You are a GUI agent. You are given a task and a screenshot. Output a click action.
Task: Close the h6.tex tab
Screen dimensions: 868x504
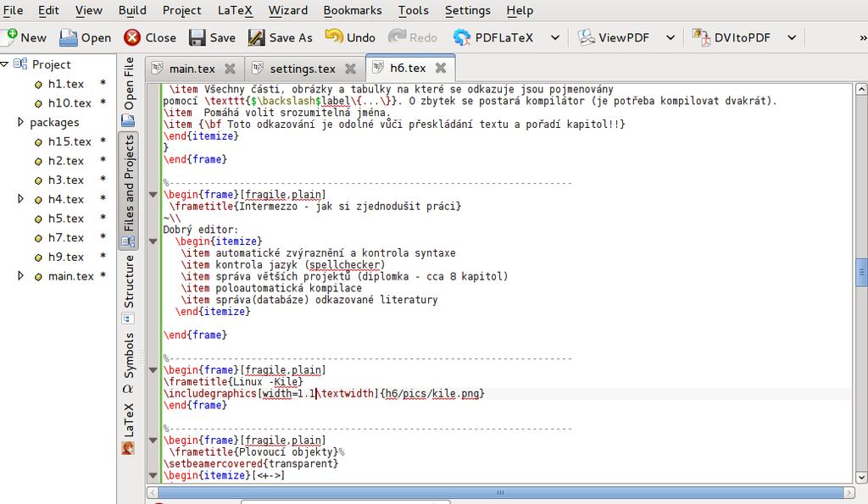(x=441, y=68)
